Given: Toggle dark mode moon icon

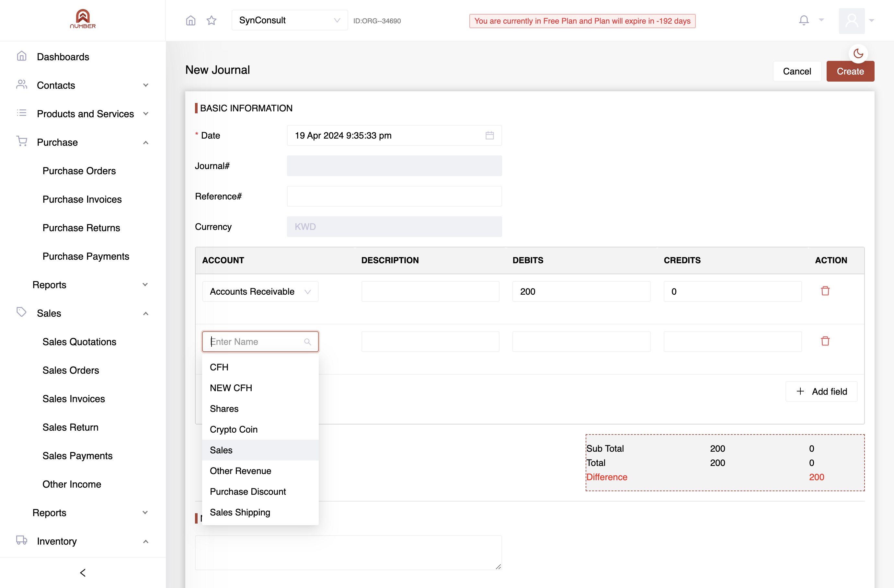Looking at the screenshot, I should click(x=858, y=53).
